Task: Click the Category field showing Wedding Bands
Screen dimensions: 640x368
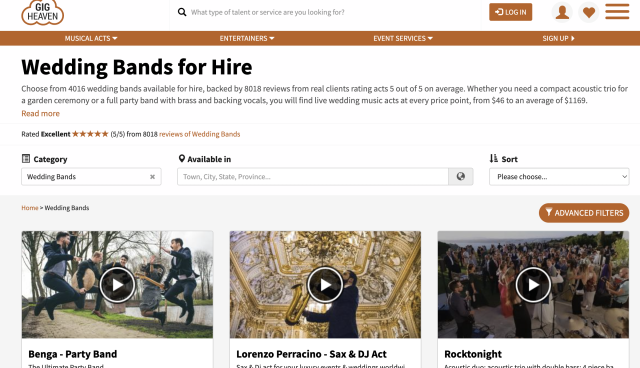Action: tap(91, 177)
